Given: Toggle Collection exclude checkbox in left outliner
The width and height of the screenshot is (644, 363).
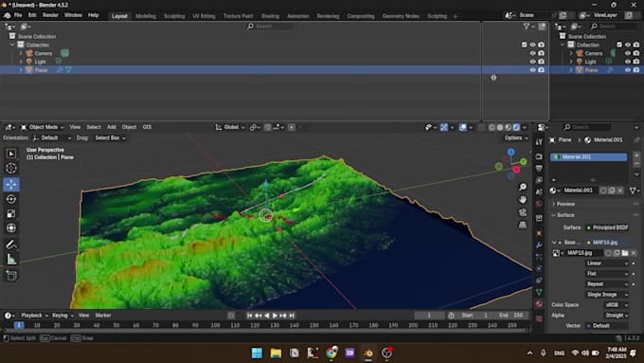Looking at the screenshot, I should (x=524, y=45).
